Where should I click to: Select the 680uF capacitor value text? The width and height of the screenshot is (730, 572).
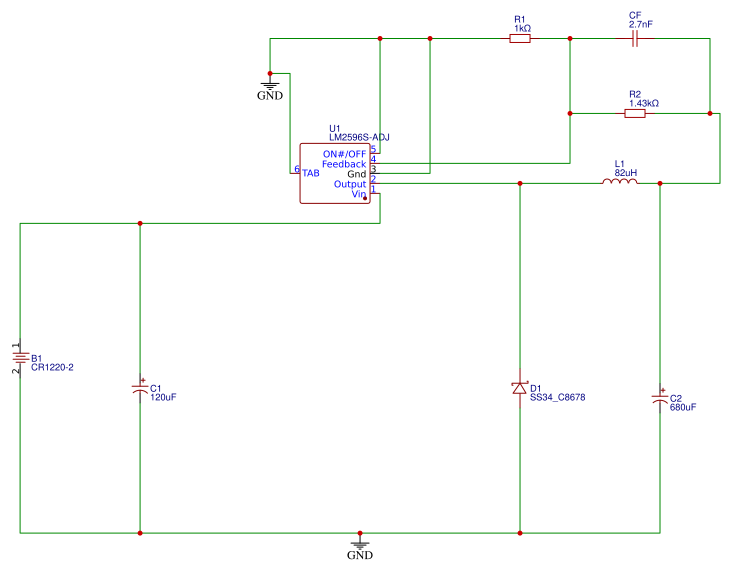pyautogui.click(x=683, y=407)
